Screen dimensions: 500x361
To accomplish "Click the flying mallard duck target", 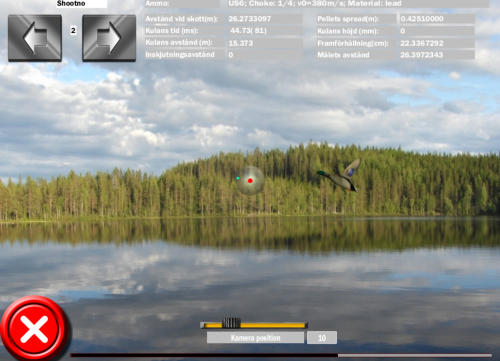I will tap(339, 176).
